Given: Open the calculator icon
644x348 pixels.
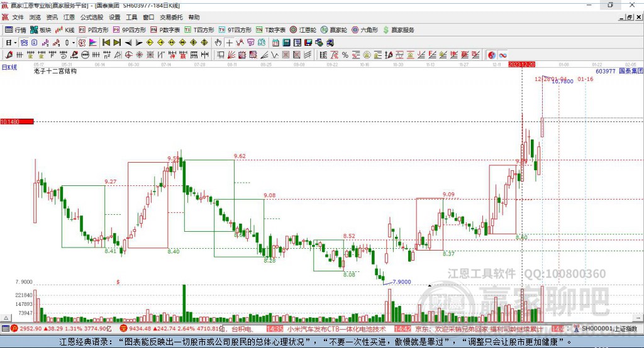Looking at the screenshot, I should 287,43.
